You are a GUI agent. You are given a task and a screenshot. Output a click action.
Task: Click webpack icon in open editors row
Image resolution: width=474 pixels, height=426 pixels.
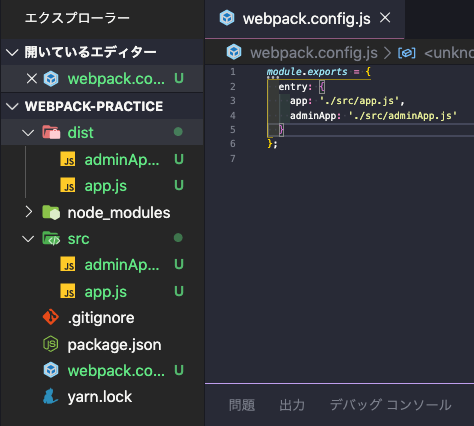pyautogui.click(x=51, y=79)
